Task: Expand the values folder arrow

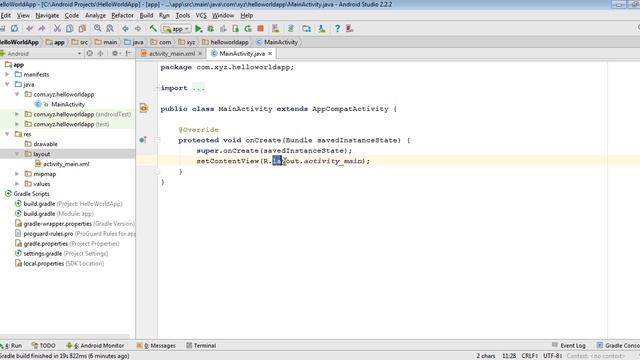Action: pos(17,184)
